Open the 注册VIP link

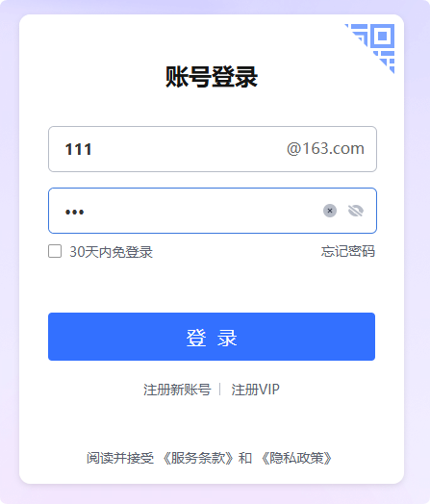255,390
